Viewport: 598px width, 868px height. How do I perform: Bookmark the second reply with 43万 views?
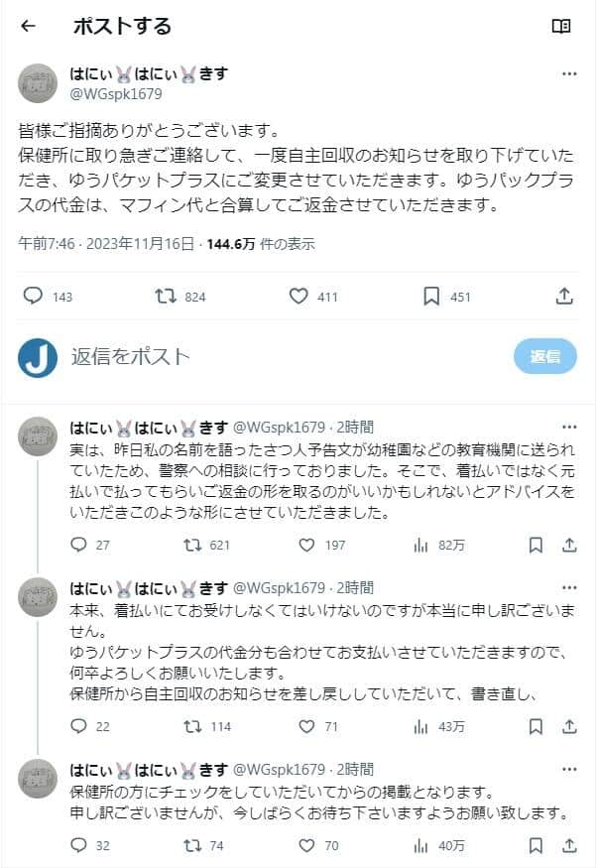[x=536, y=726]
